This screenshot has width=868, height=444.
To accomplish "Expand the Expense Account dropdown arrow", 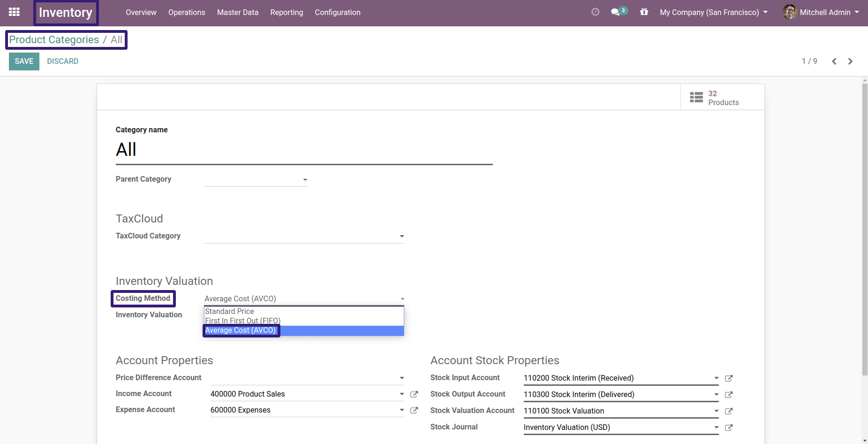I will [402, 410].
